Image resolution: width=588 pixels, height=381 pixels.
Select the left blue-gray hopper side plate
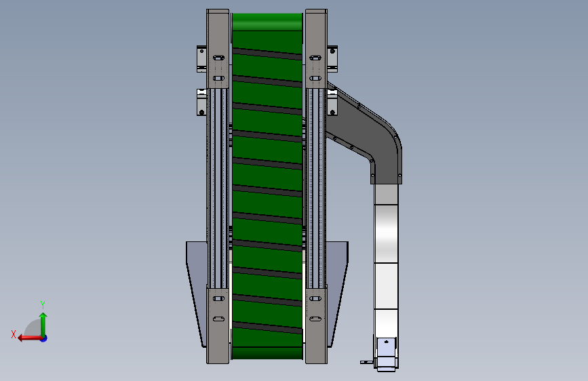197,294
